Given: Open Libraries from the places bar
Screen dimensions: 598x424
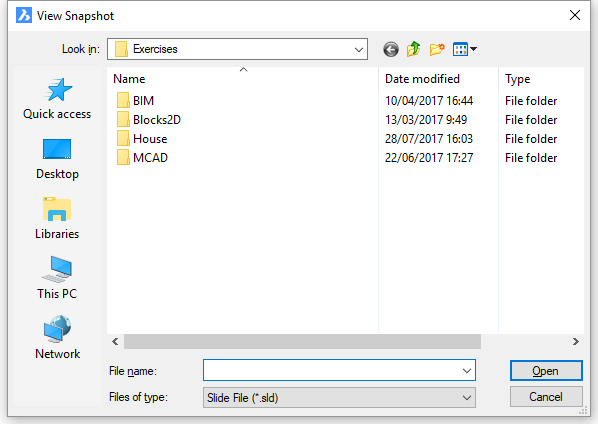Looking at the screenshot, I should tap(57, 218).
